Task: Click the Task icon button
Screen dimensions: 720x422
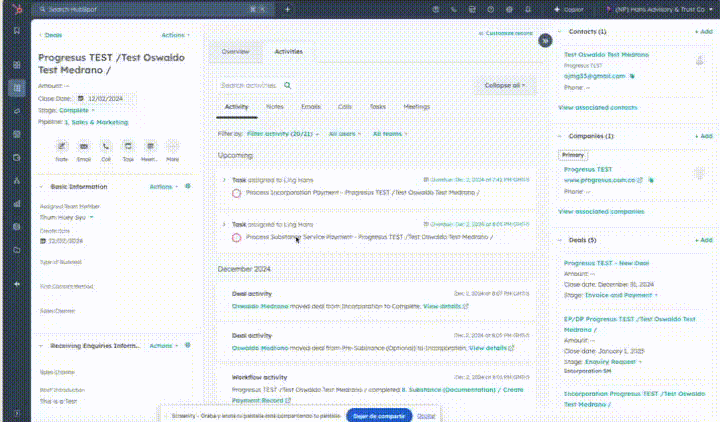Action: [127, 146]
